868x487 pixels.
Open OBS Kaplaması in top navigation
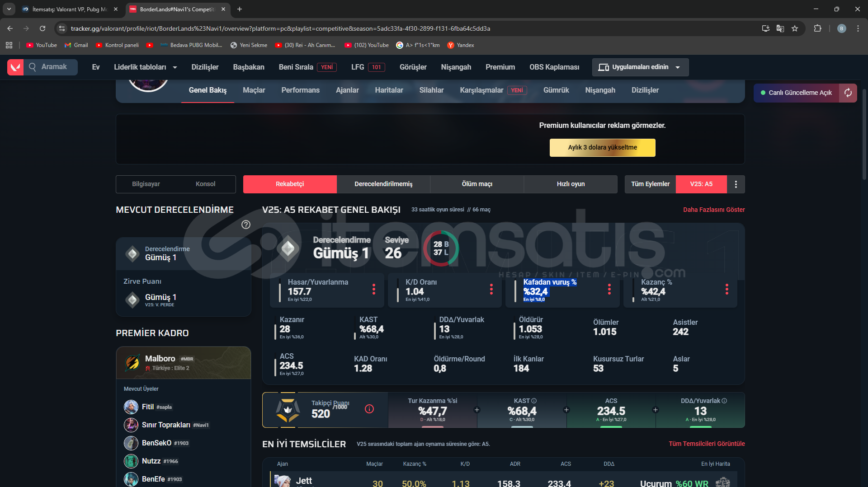tap(554, 67)
